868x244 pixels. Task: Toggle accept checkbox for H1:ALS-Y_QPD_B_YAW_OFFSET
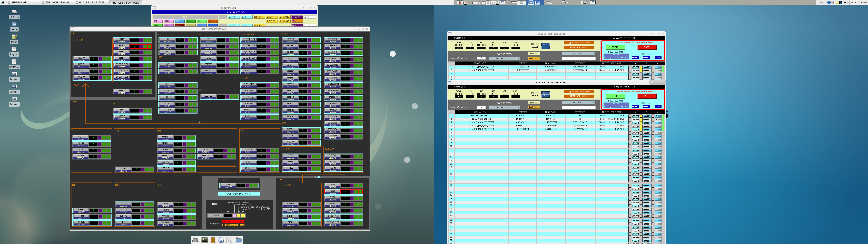[x=641, y=70]
